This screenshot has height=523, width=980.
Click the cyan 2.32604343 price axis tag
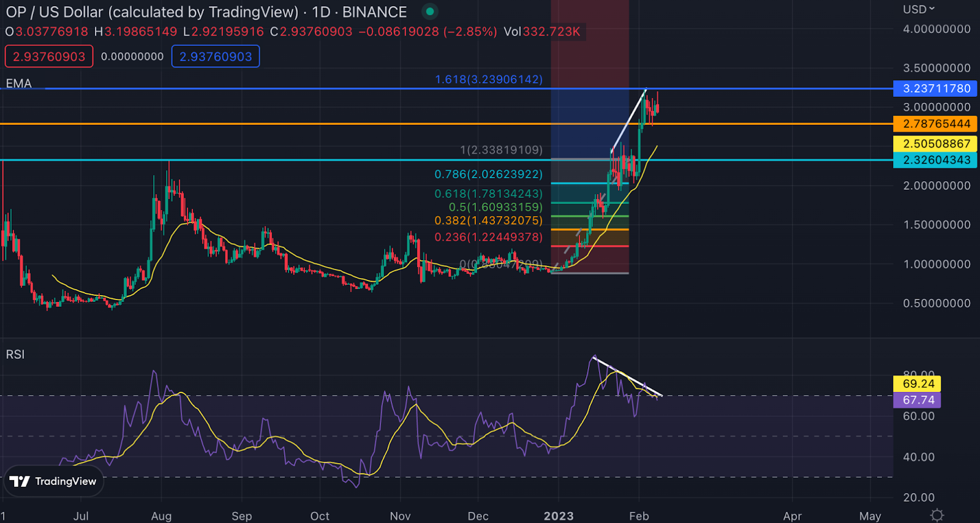click(935, 160)
